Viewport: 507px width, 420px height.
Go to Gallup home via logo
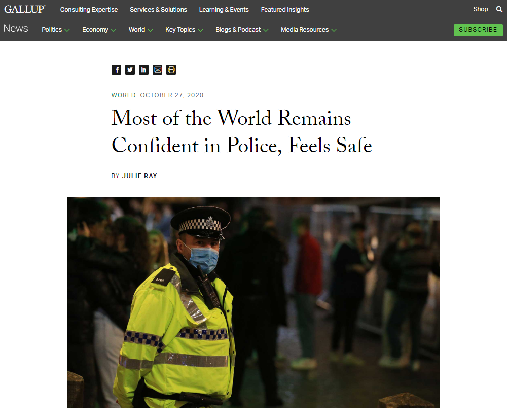[x=24, y=9]
